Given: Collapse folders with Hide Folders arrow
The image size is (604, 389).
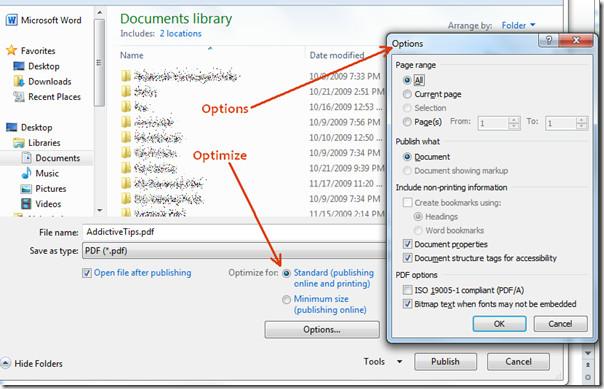Looking at the screenshot, I should click(6, 363).
